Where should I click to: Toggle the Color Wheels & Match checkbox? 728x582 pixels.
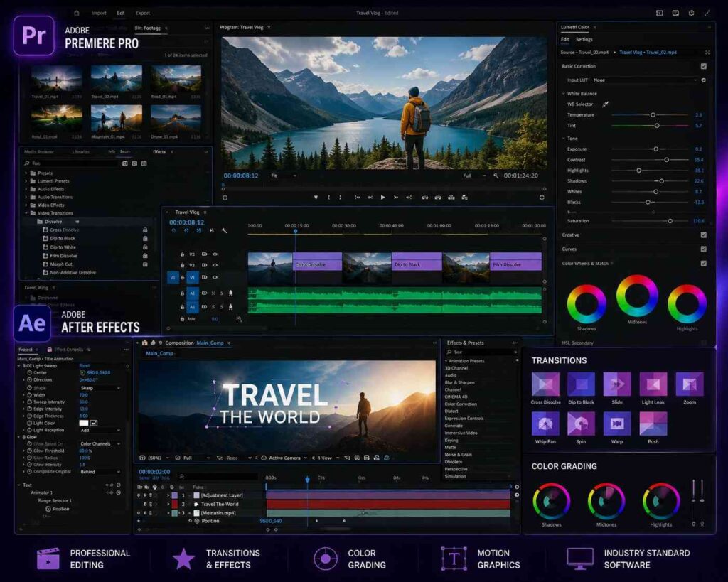tap(703, 264)
